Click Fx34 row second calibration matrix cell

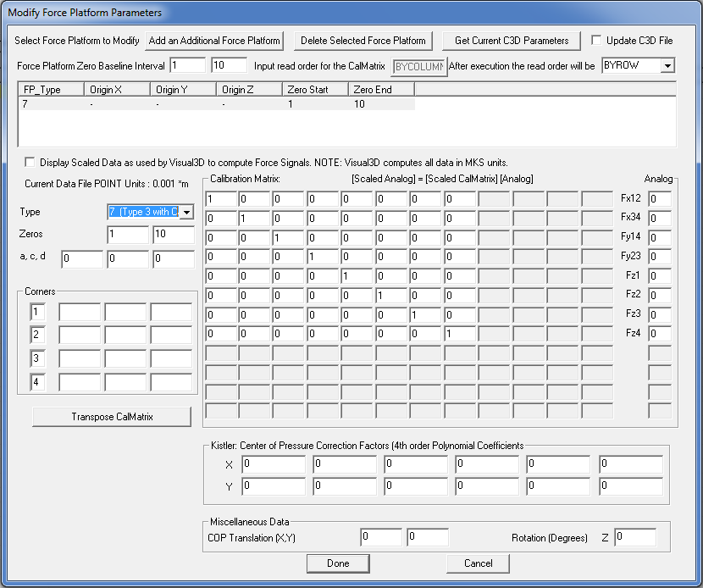(254, 219)
